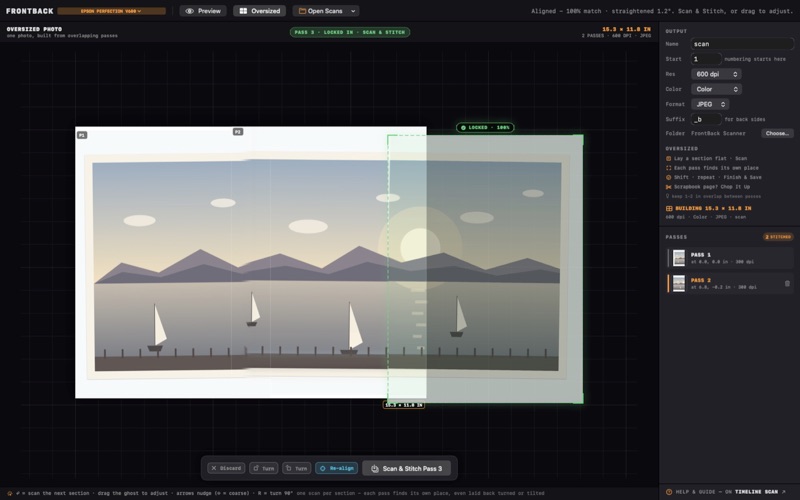Viewport: 800px width, 500px height.
Task: Click the grid icon in Oversized button
Action: pyautogui.click(x=243, y=11)
